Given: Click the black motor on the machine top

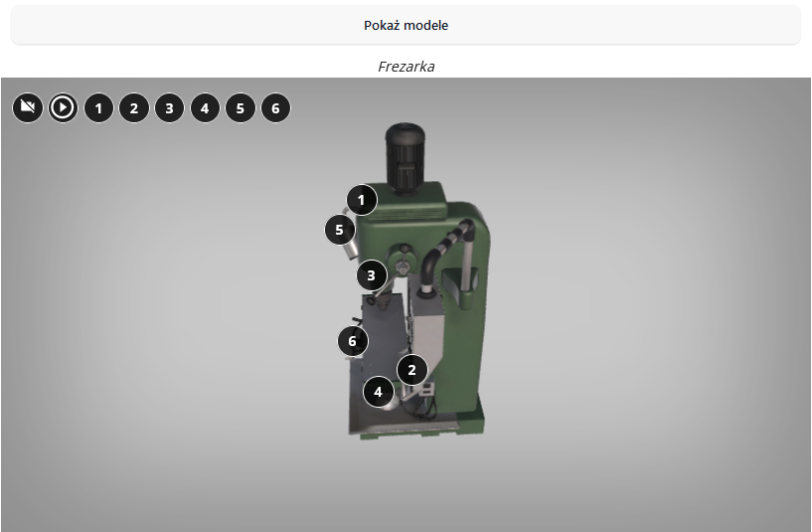Looking at the screenshot, I should click(405, 158).
